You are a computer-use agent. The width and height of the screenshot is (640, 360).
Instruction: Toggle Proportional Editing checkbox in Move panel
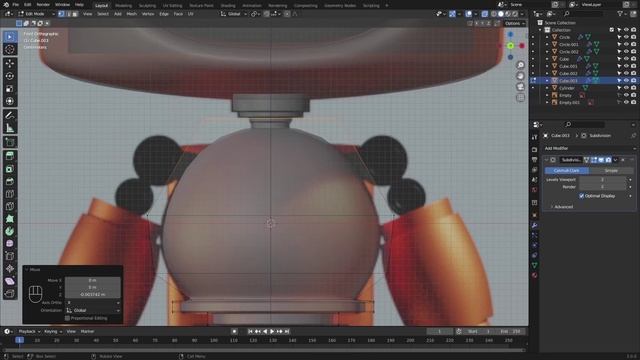67,318
